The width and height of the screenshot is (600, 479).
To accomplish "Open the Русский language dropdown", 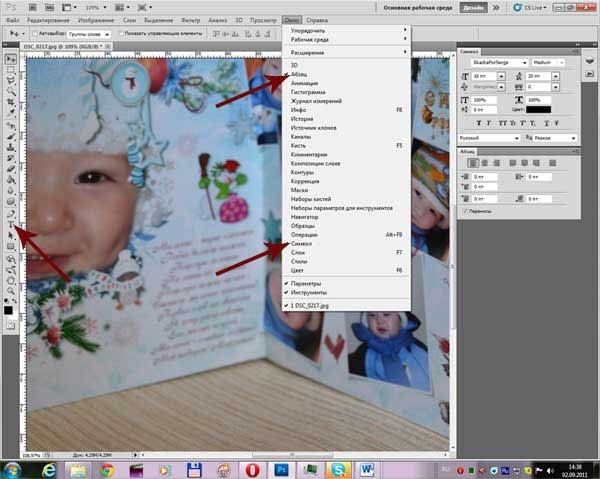I will (489, 138).
